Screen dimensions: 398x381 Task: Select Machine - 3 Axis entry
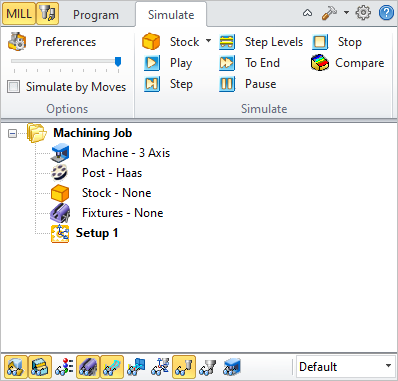126,153
